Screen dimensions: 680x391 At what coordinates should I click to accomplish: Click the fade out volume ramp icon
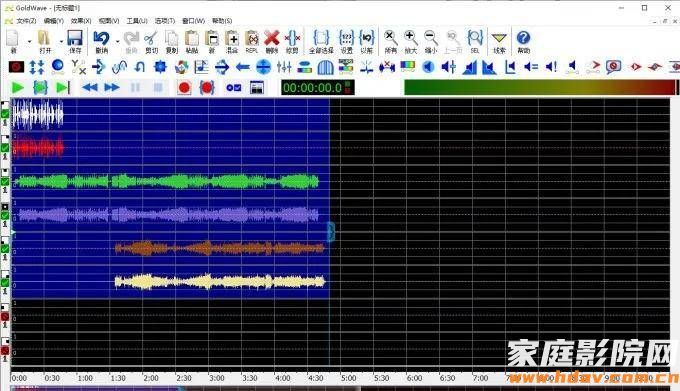pyautogui.click(x=489, y=67)
